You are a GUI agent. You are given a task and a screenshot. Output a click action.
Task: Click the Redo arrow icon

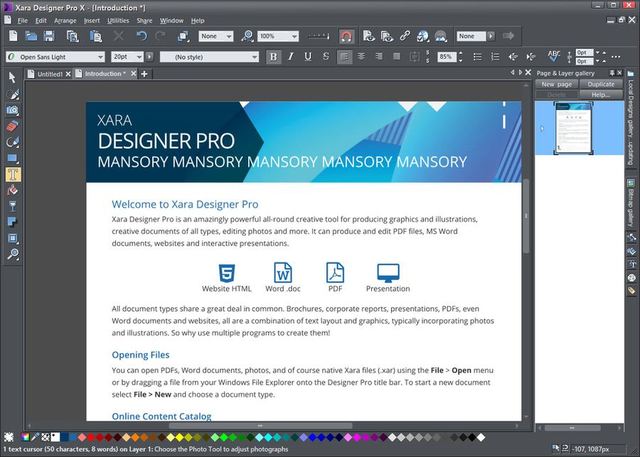pos(160,36)
